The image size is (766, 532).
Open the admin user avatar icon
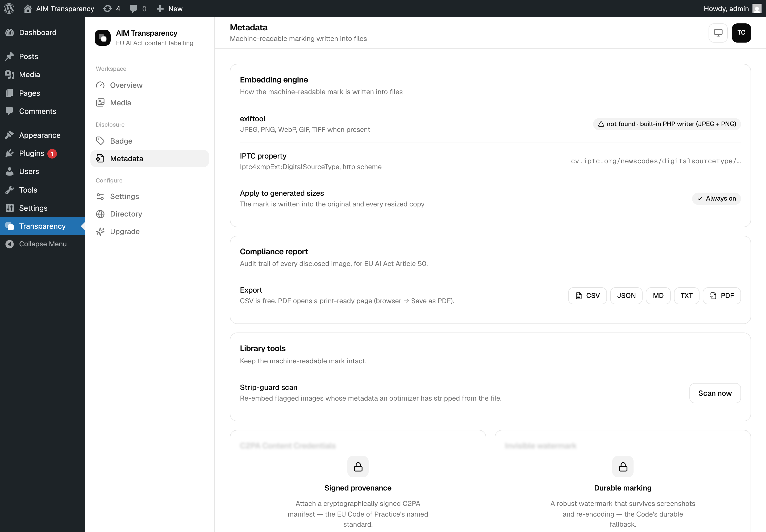click(x=757, y=9)
